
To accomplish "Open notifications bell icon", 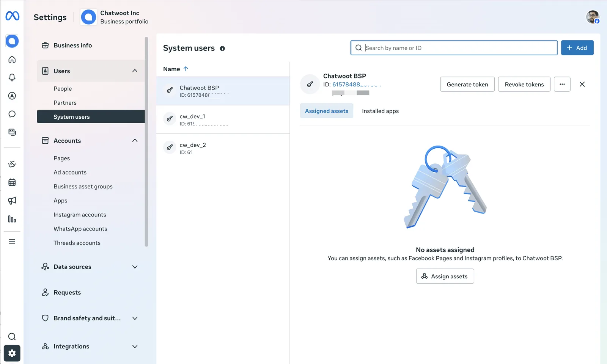I will point(12,77).
